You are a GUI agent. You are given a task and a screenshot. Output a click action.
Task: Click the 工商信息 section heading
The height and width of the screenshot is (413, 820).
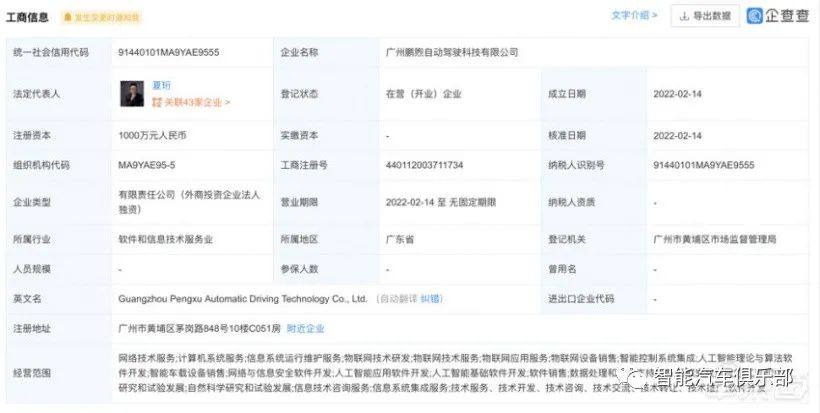(27, 17)
